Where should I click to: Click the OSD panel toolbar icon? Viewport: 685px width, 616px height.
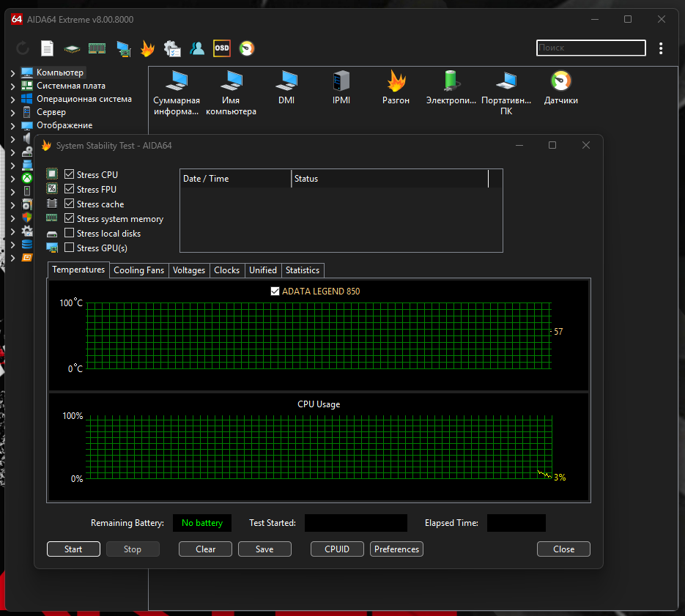pos(221,48)
